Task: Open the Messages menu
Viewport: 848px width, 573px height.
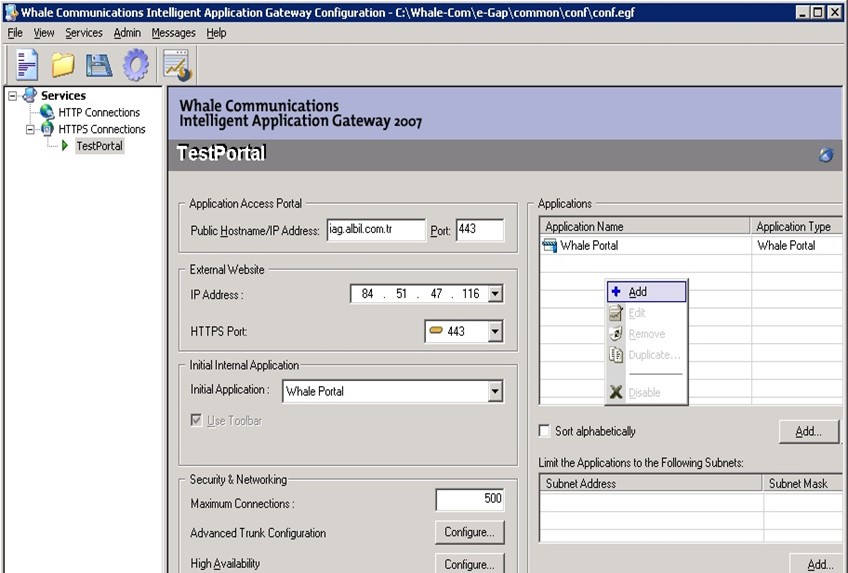Action: (x=173, y=33)
